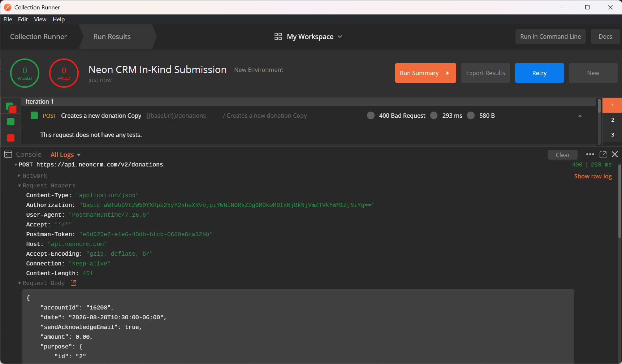The image size is (622, 364).
Task: Open the View menu
Action: (x=40, y=19)
